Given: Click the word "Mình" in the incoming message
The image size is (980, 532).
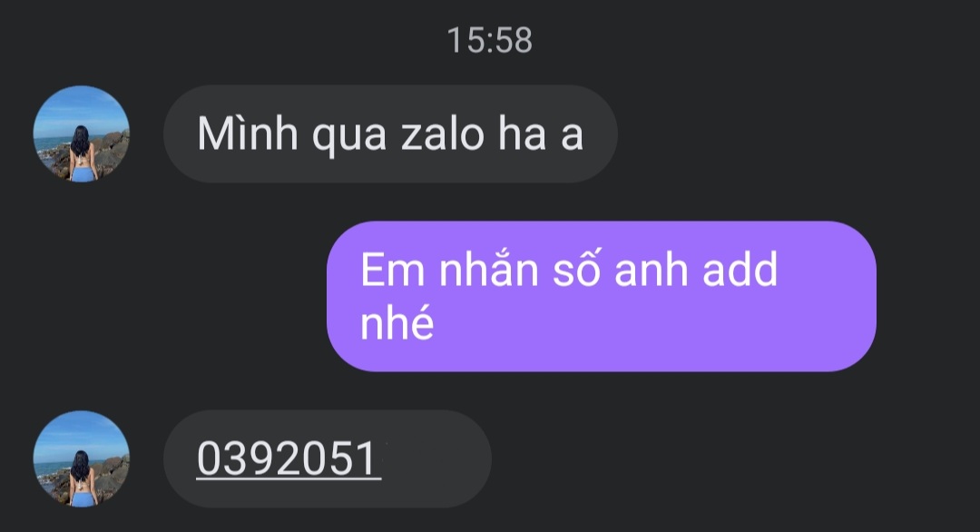Looking at the screenshot, I should pos(248,134).
